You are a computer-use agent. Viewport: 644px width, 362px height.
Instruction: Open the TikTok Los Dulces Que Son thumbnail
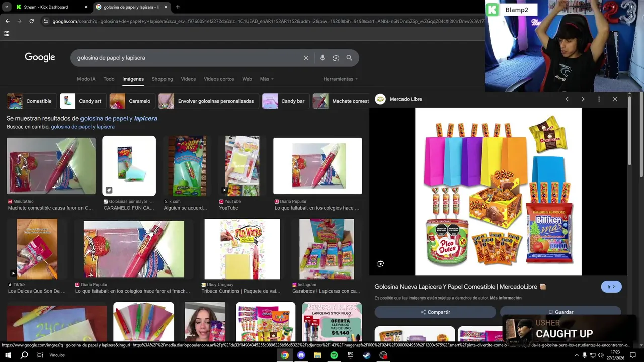37,249
